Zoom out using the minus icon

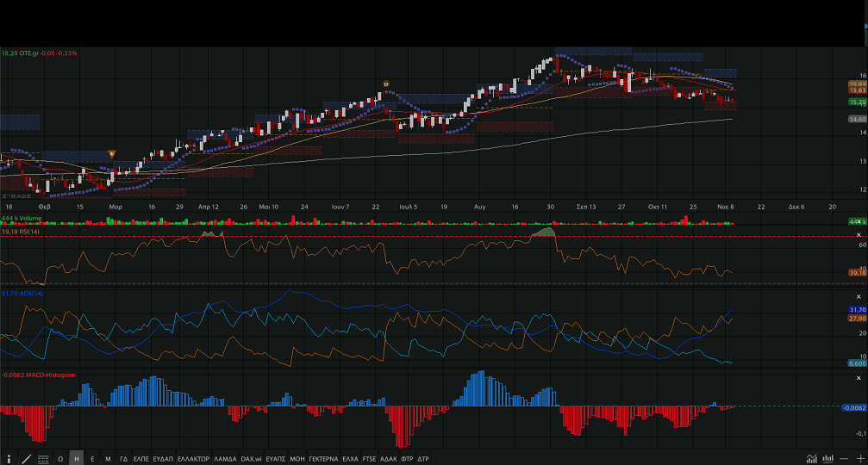tap(844, 459)
